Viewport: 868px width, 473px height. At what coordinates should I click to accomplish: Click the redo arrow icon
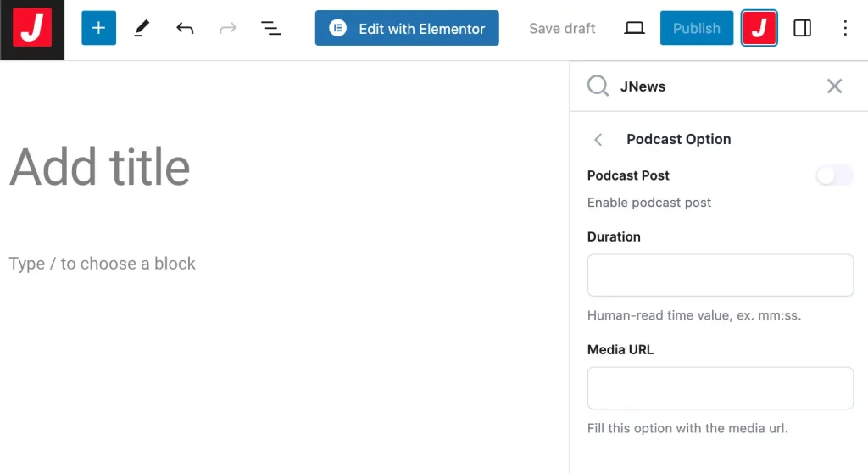tap(228, 29)
